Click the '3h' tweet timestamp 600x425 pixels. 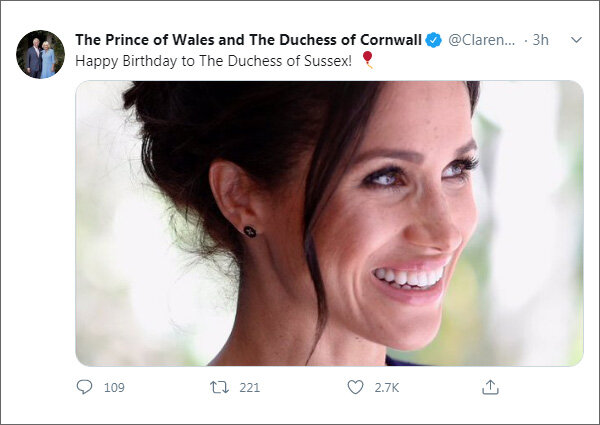(540, 40)
